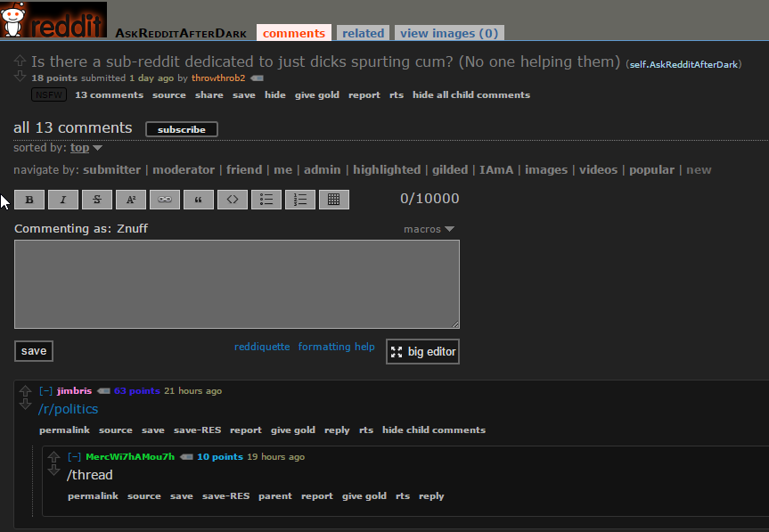Click the tag icon next to MercWi7hAMou7h

[x=186, y=457]
